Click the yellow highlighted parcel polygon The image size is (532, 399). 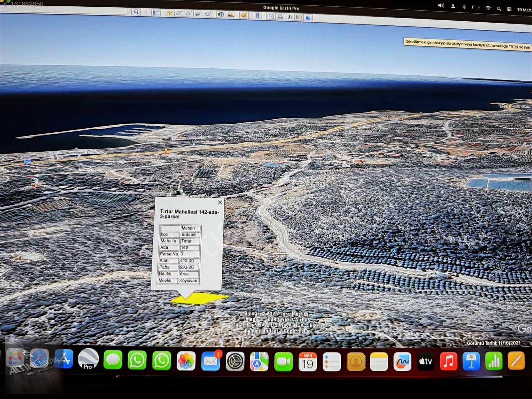point(199,298)
